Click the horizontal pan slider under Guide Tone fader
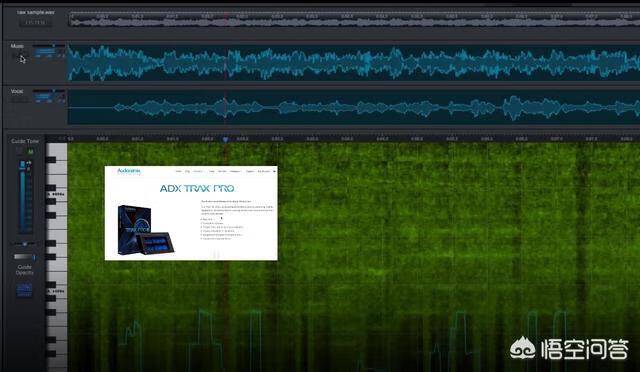Screen dimensions: 640x372 click(24, 244)
